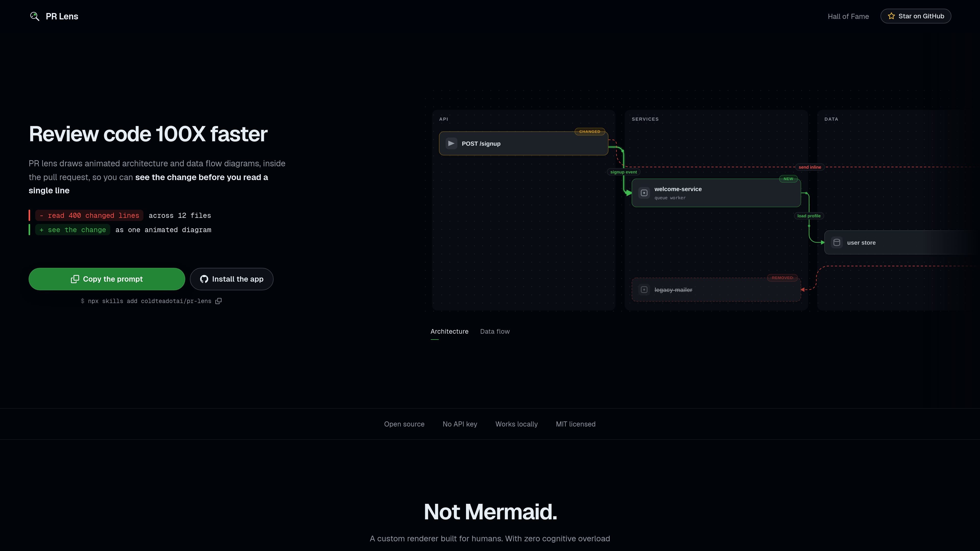This screenshot has width=980, height=551.
Task: Click the No API key feature label
Action: [460, 424]
